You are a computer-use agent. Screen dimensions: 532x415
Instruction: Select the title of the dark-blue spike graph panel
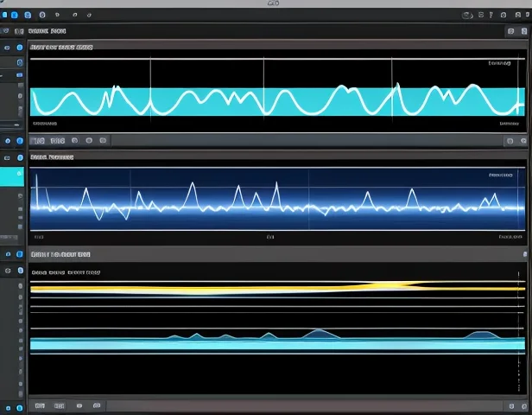click(52, 156)
